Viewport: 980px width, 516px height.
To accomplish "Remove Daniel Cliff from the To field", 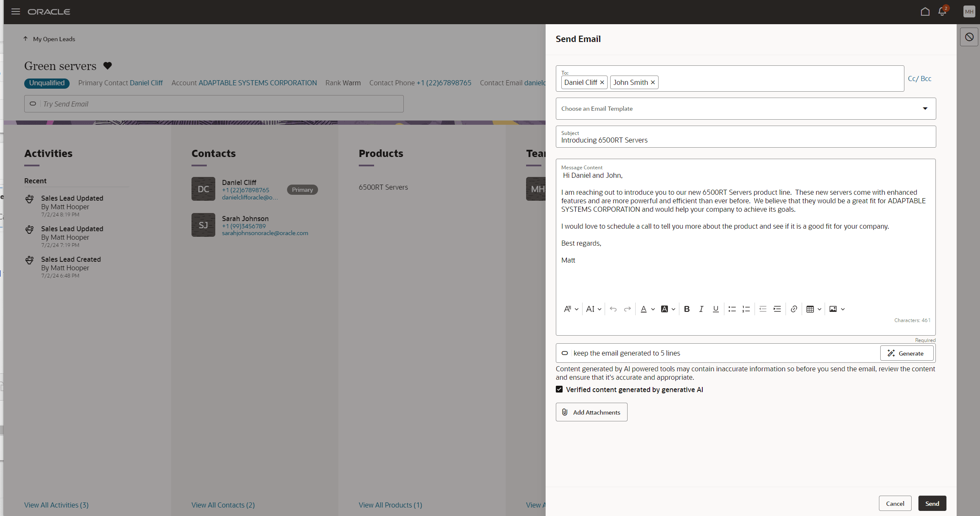I will pyautogui.click(x=602, y=82).
